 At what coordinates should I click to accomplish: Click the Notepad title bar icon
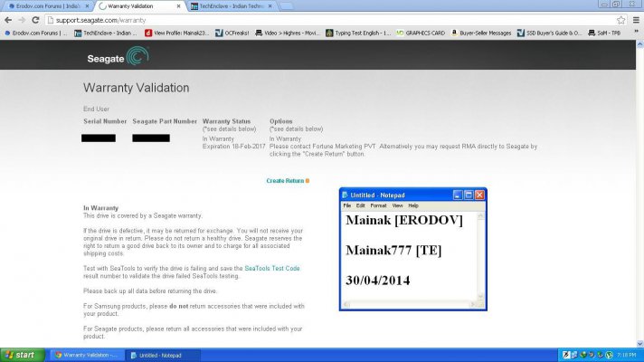(x=345, y=195)
